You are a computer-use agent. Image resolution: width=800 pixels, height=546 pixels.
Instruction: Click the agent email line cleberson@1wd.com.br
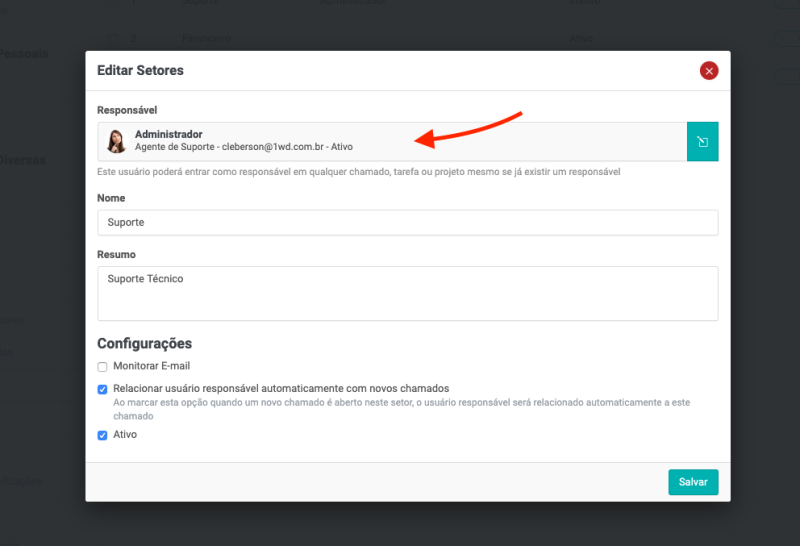click(x=243, y=147)
